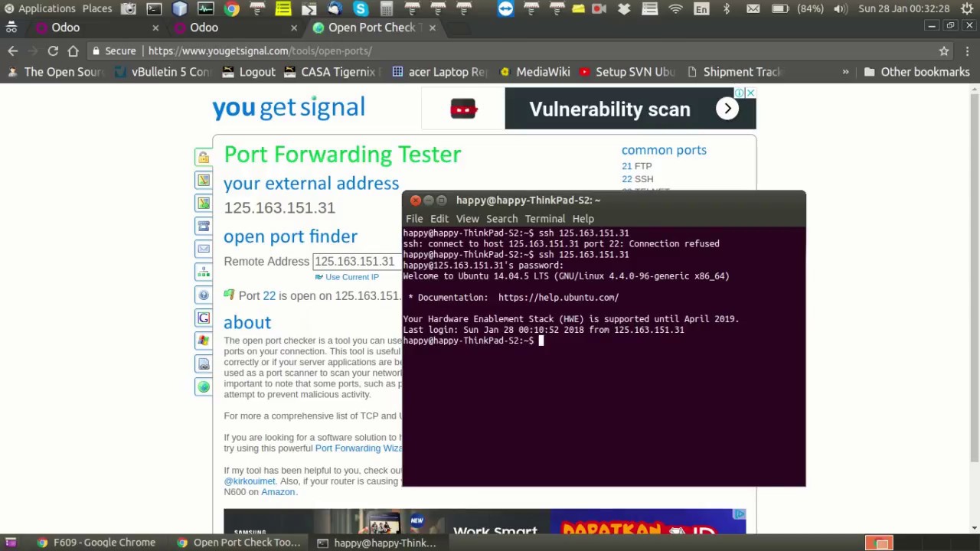Select the green globe sidebar icon

click(x=203, y=386)
